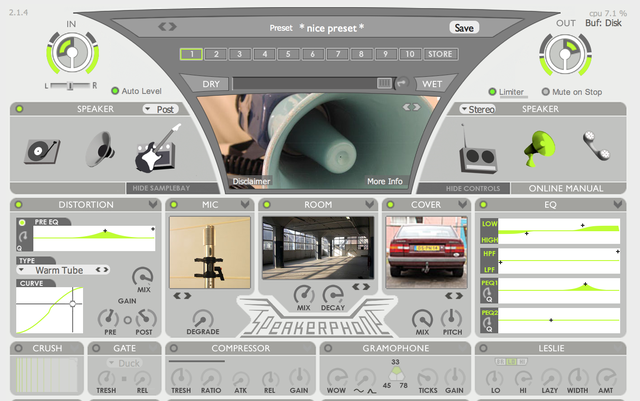Click the Compressor RATIO knob
Viewport: 640px width, 401px height.
click(211, 378)
